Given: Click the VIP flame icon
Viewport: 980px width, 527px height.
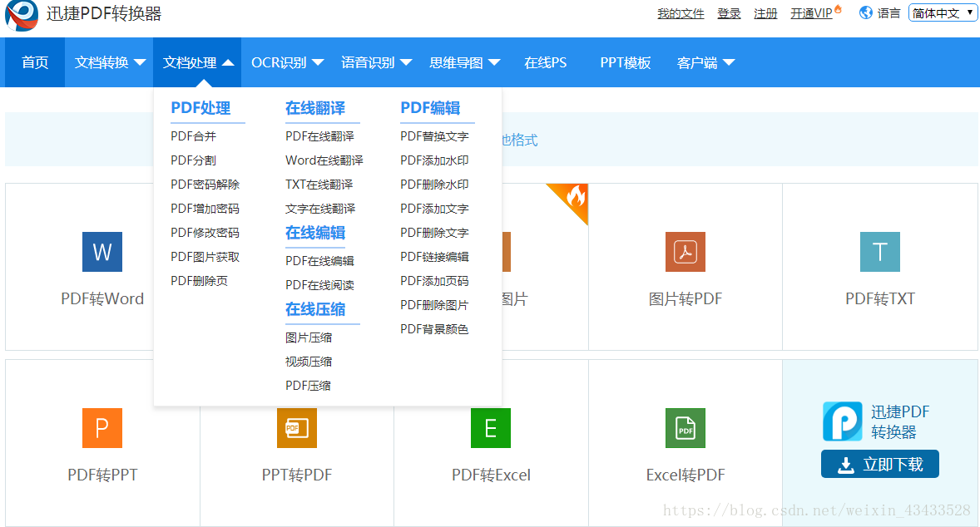Looking at the screenshot, I should click(838, 9).
